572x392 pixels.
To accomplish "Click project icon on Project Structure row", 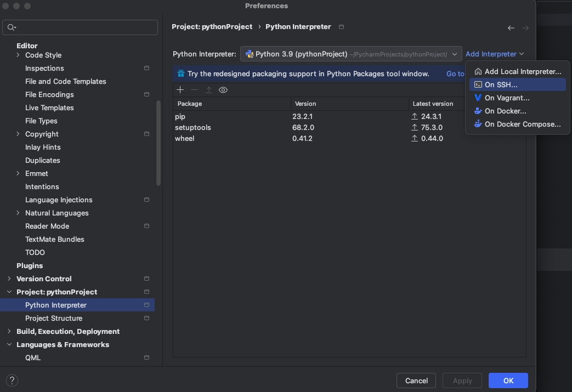I will click(146, 318).
